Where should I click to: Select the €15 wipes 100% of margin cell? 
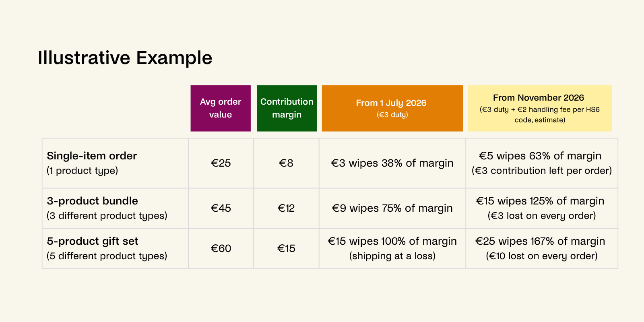[392, 248]
